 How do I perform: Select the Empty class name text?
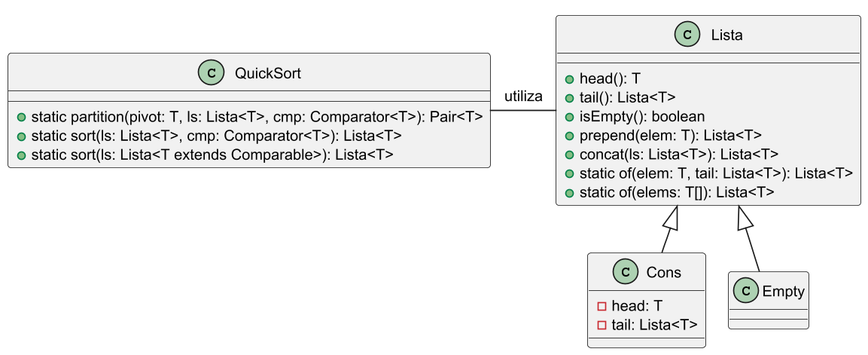783,291
